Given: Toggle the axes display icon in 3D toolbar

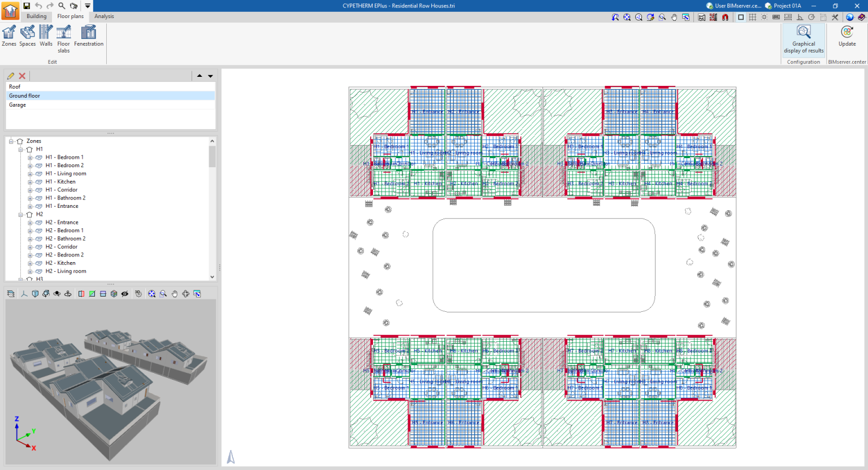Looking at the screenshot, I should tap(24, 294).
